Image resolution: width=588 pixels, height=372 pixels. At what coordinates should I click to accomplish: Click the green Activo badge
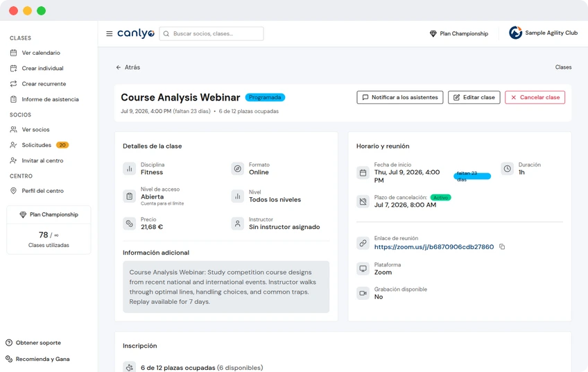point(440,197)
